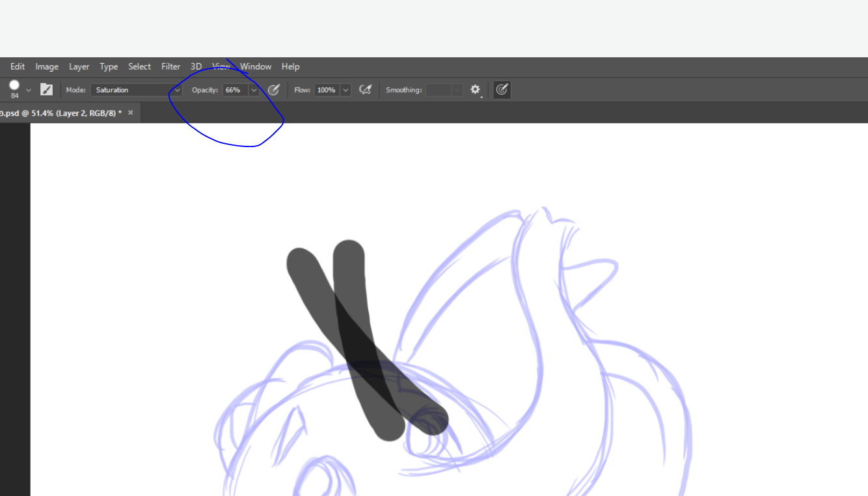Expand the Flow slider arrow
The height and width of the screenshot is (496, 868).
(346, 90)
